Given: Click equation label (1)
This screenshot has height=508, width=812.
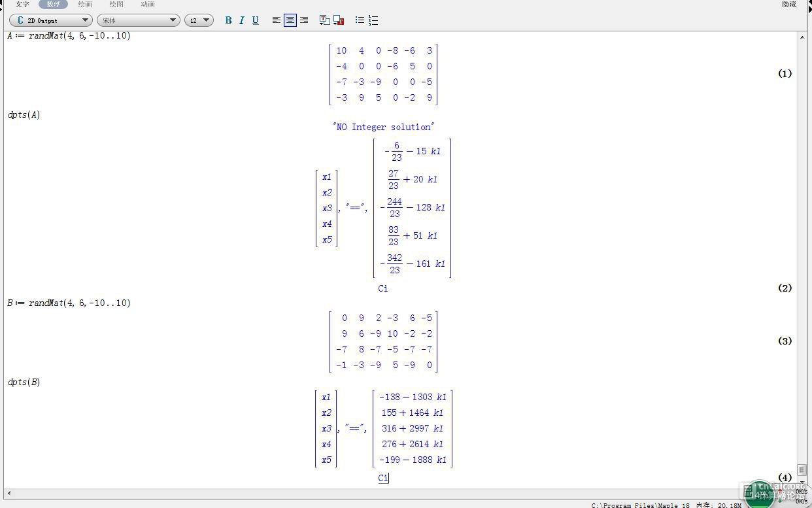Looking at the screenshot, I should 785,74.
